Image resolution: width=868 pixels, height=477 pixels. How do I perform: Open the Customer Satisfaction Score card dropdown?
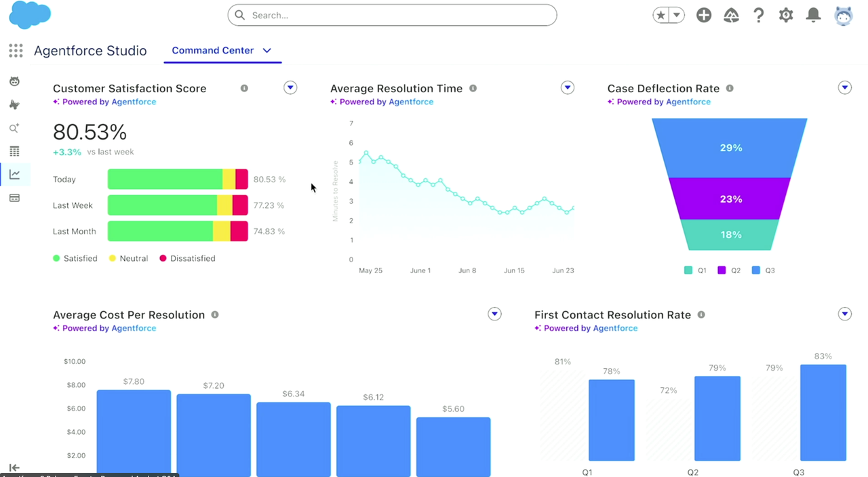(290, 87)
